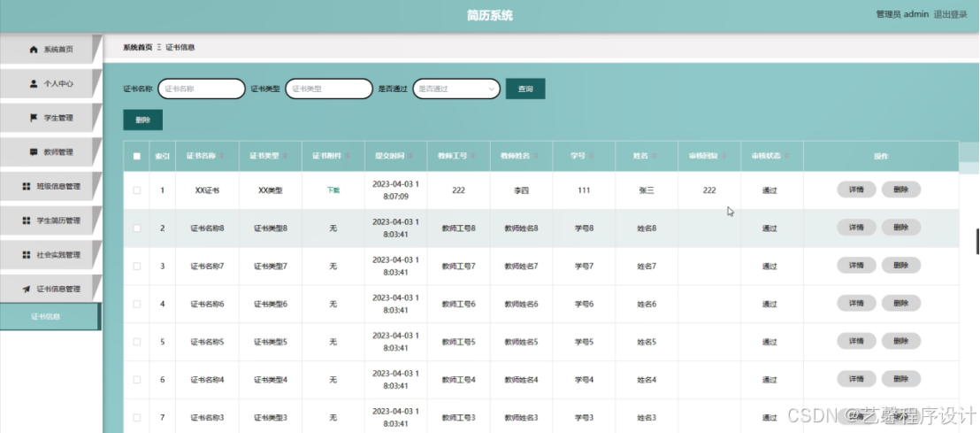Click the grid icon beside 社会实践管理
Screen dimensions: 980x433
[x=27, y=255]
